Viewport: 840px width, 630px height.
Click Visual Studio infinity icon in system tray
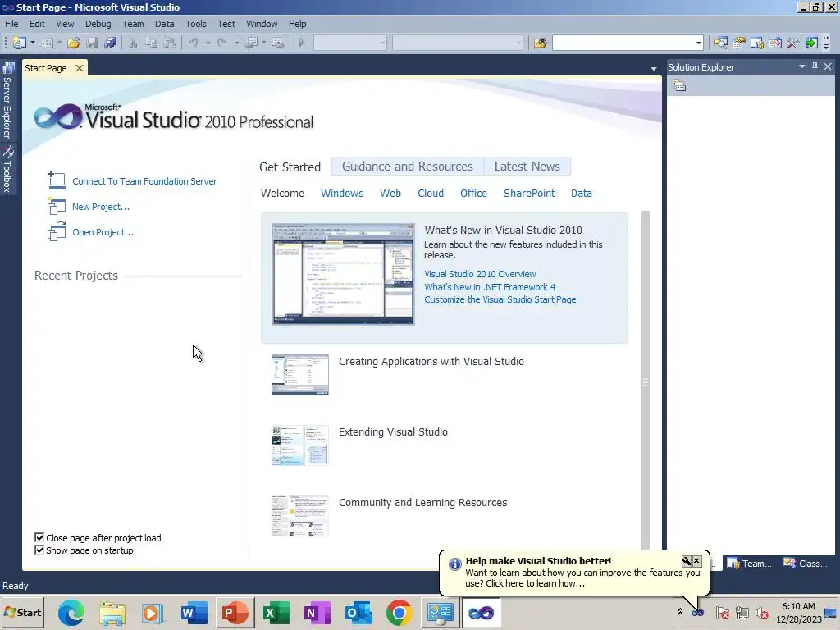click(697, 613)
